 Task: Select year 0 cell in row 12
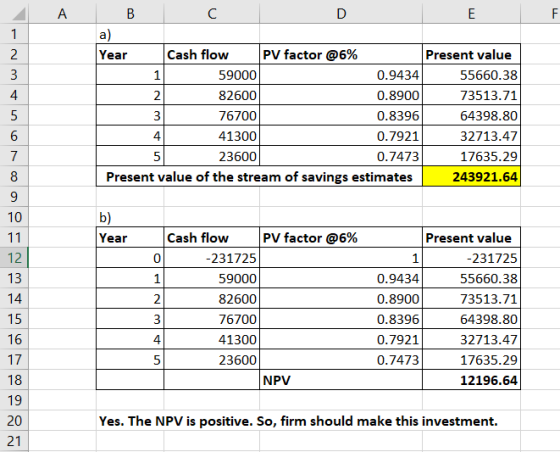(x=130, y=258)
